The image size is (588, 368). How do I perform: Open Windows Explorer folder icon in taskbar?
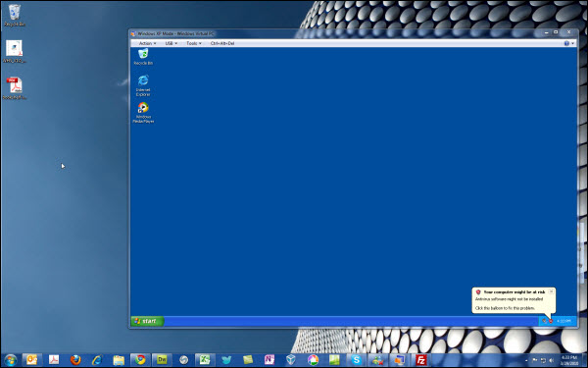(119, 360)
